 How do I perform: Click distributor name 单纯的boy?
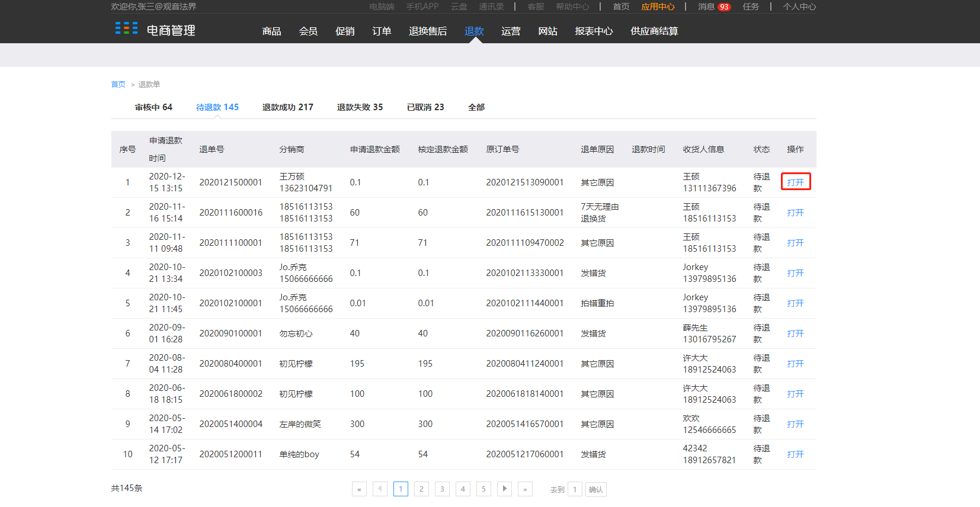299,454
